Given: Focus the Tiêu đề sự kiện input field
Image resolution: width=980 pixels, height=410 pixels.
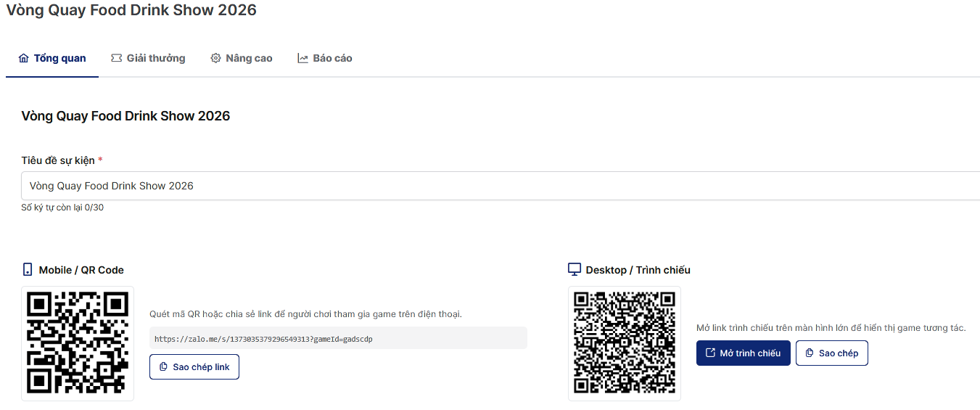Looking at the screenshot, I should click(x=501, y=186).
